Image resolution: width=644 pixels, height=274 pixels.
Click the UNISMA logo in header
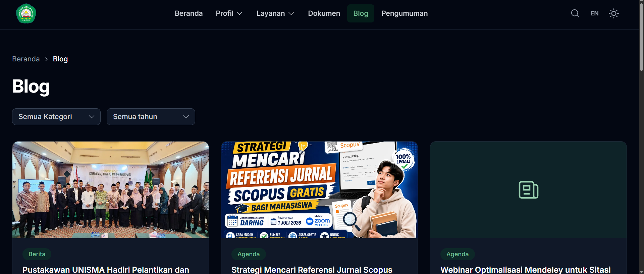(x=26, y=13)
